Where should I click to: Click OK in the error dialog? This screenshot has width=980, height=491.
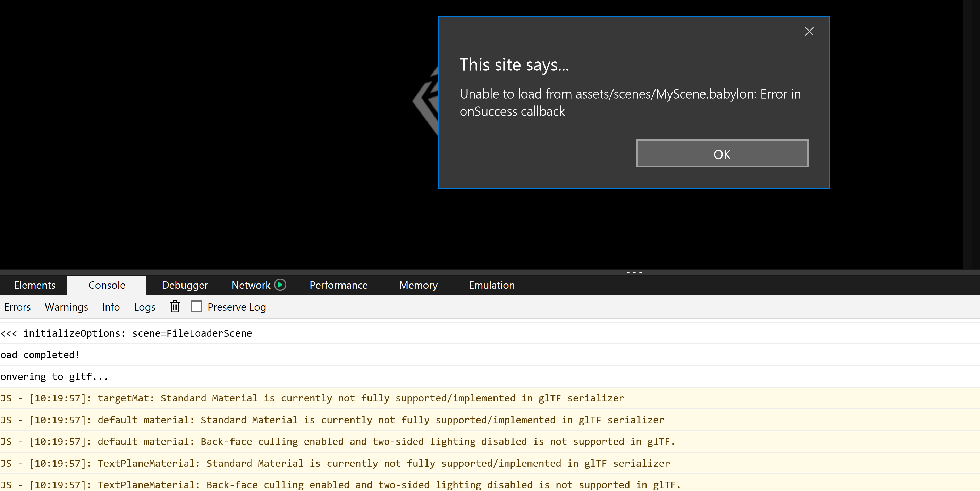(722, 154)
